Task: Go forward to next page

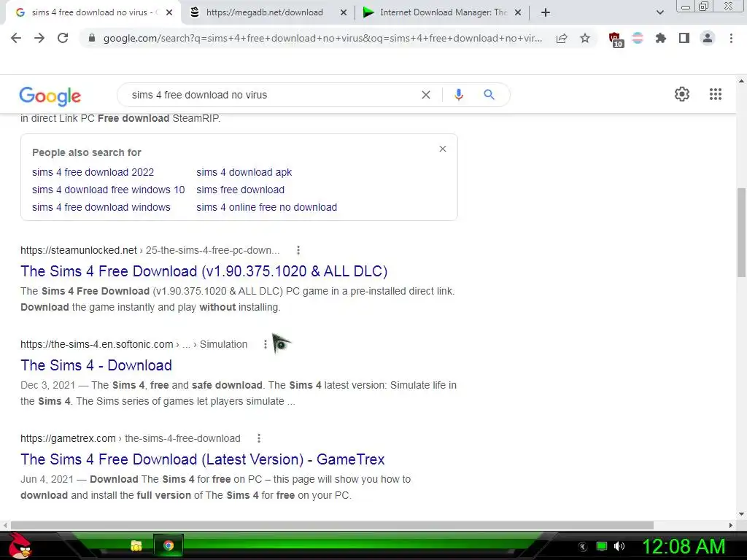Action: [x=39, y=38]
